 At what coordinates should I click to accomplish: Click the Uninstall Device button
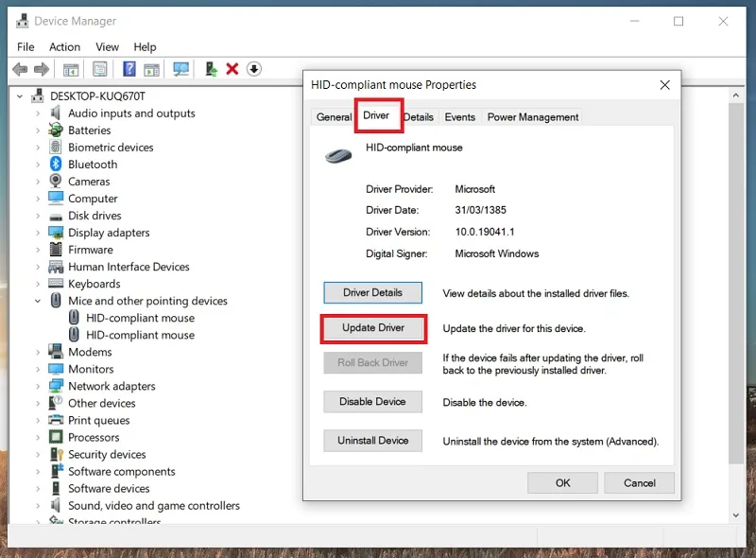pyautogui.click(x=372, y=441)
